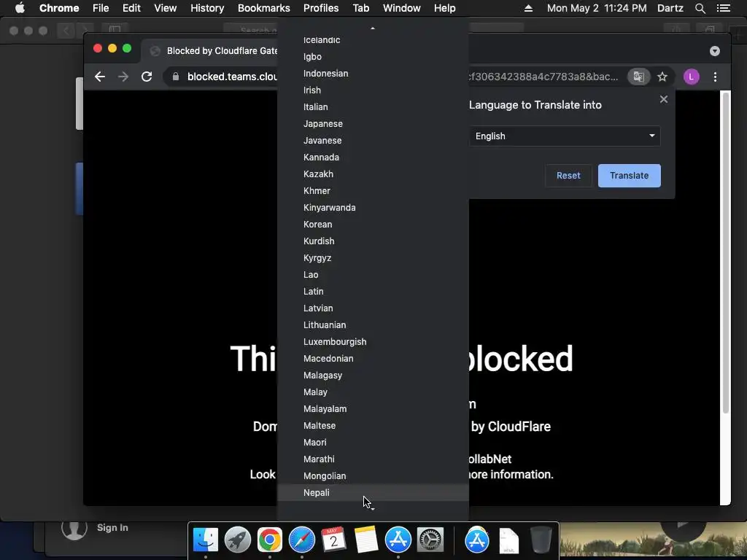
Task: Open App Store icon beside Notes
Action: coord(398,540)
